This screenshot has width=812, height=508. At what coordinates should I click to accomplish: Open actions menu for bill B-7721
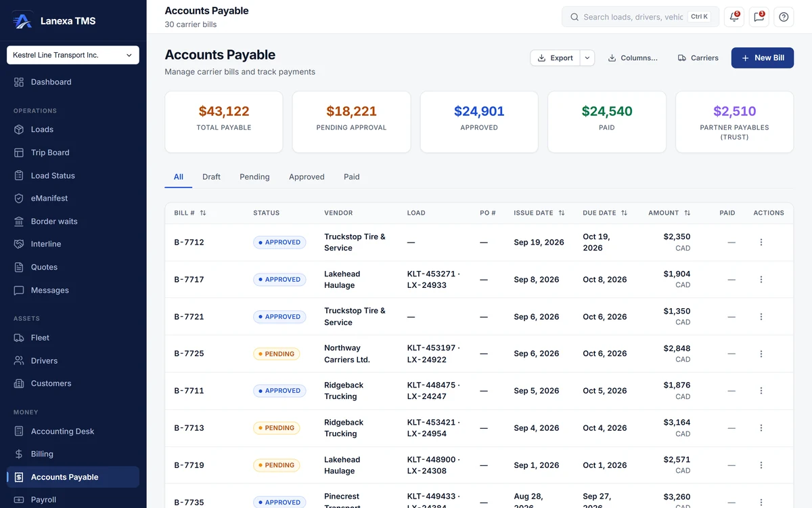point(761,316)
